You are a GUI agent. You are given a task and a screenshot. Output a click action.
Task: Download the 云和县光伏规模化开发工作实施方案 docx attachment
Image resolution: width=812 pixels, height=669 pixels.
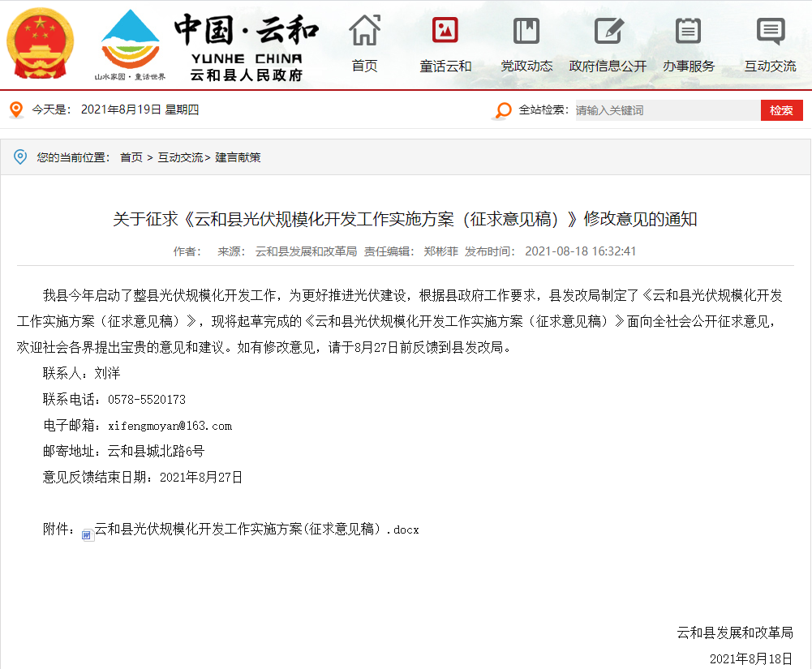click(256, 530)
